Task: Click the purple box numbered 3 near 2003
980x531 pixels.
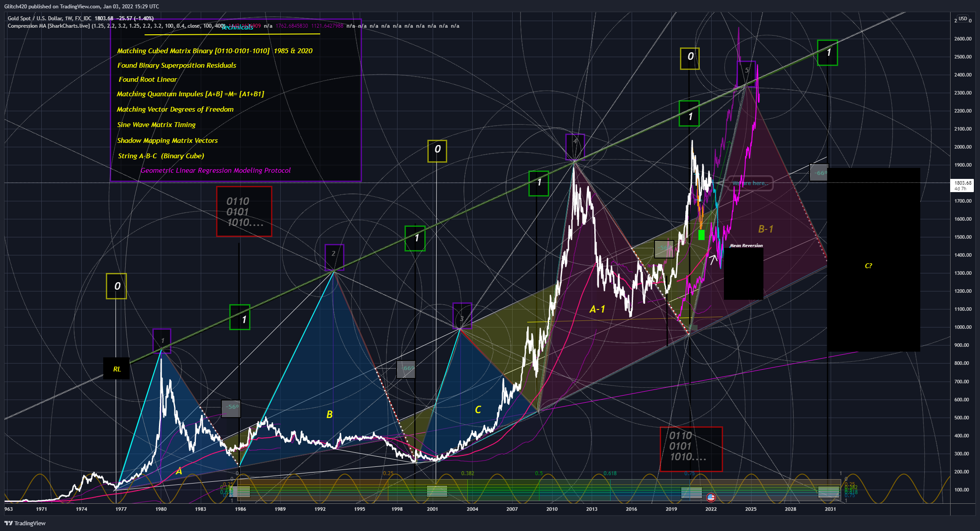Action: (462, 316)
